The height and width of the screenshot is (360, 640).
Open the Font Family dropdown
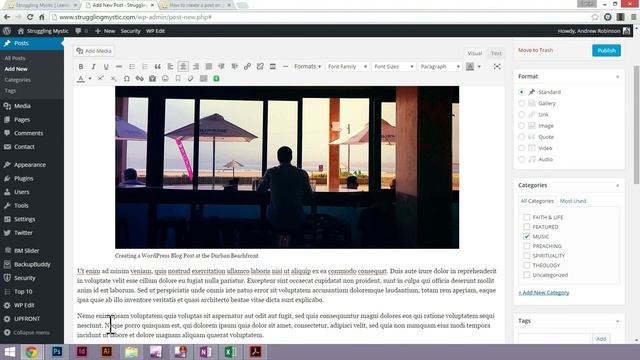[347, 67]
